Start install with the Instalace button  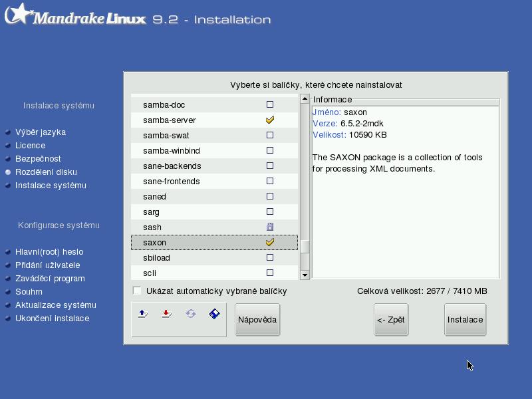pyautogui.click(x=465, y=320)
